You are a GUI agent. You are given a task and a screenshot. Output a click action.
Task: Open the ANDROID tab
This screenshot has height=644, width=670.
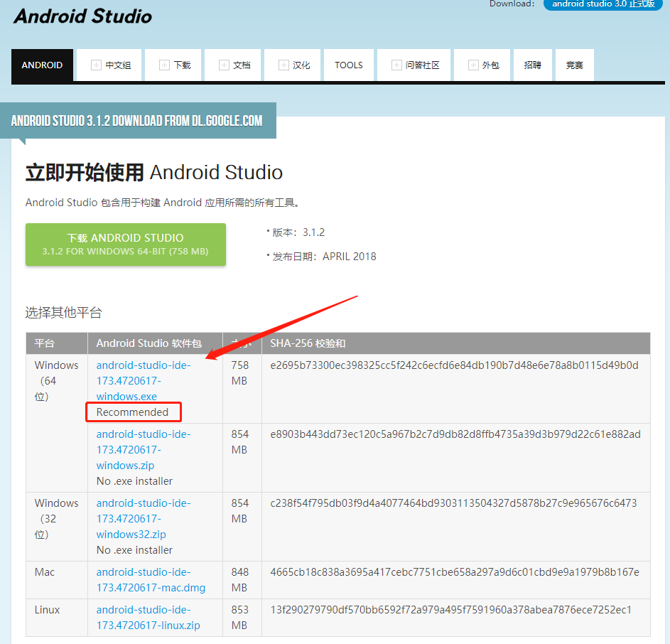pos(42,65)
